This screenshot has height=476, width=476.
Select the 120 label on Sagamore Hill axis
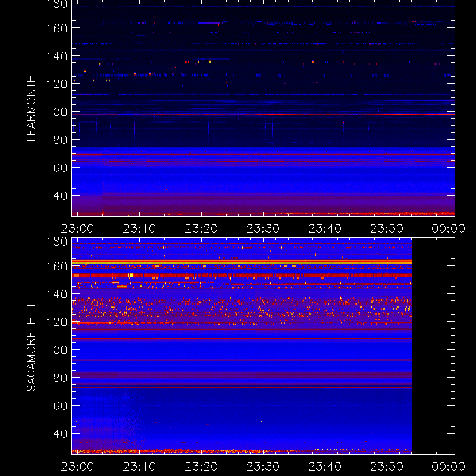point(57,322)
